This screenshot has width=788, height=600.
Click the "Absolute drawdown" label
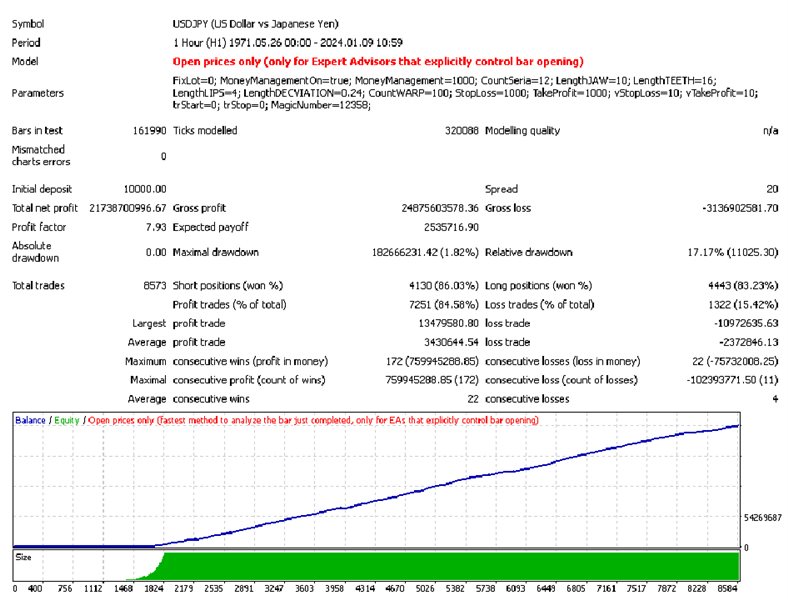point(35,252)
